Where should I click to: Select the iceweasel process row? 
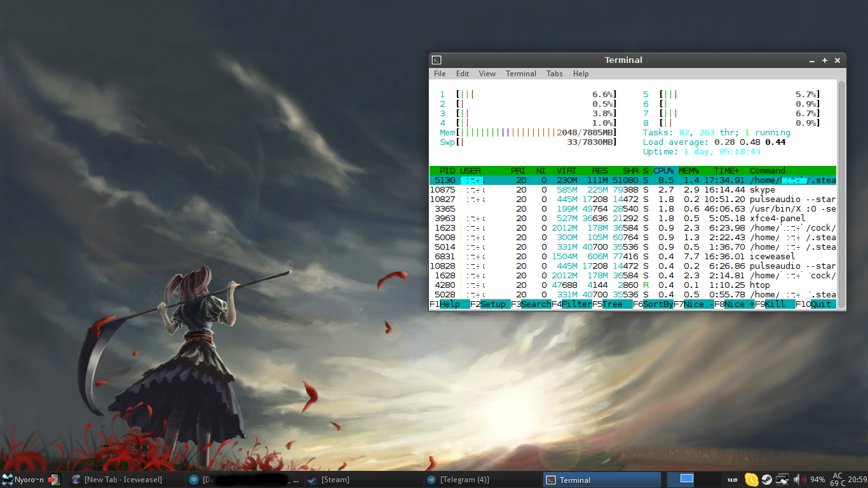point(633,257)
